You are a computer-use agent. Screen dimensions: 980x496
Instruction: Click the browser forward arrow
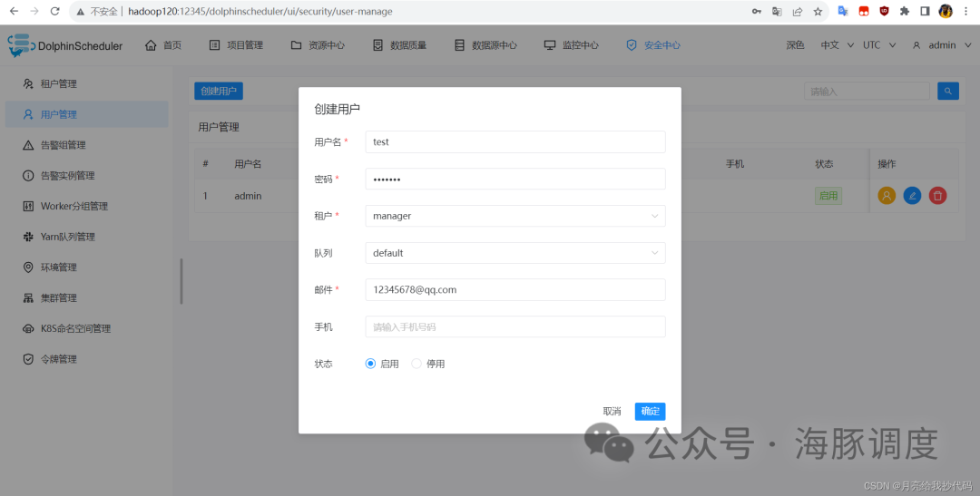34,11
